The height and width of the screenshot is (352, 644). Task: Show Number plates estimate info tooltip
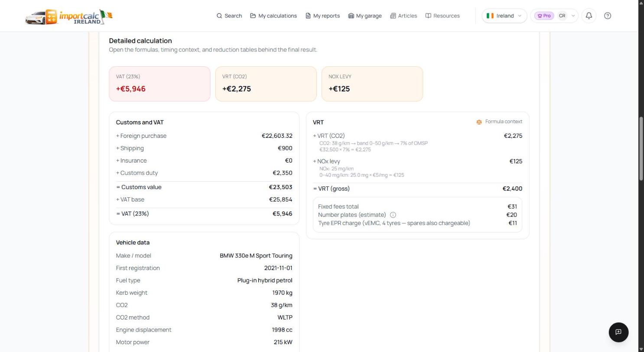393,215
